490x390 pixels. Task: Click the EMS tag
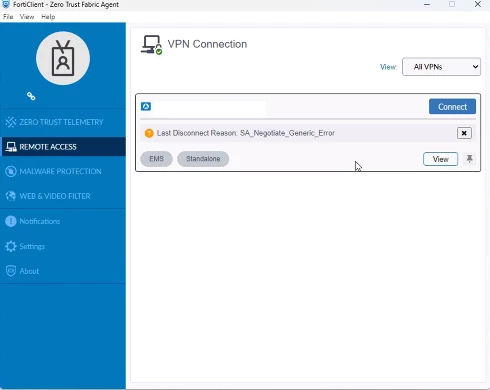156,159
